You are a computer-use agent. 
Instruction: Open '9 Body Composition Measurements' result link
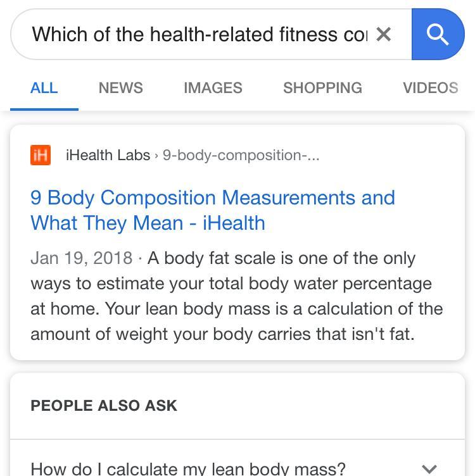[x=213, y=210]
